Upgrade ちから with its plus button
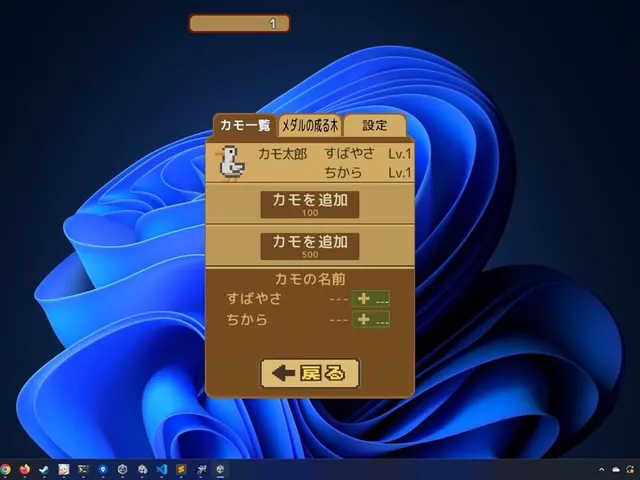Screen dimensions: 640x480 click(371, 319)
